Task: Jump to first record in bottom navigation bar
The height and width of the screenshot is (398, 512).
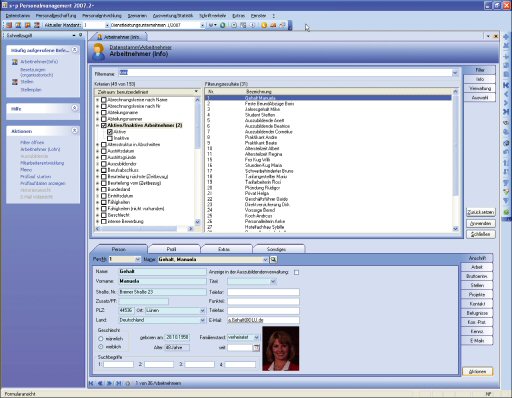Action: coord(91,383)
